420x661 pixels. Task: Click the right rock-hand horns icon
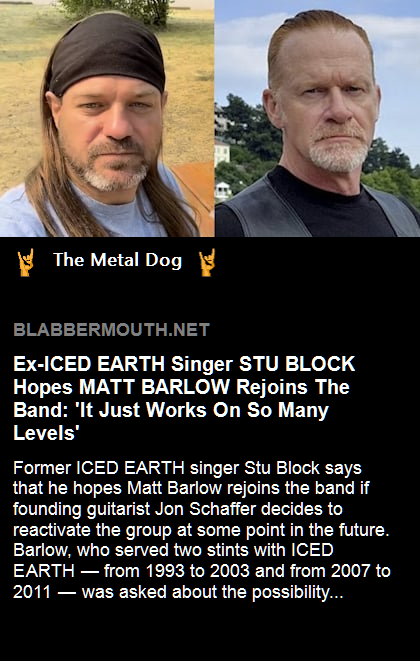click(207, 262)
